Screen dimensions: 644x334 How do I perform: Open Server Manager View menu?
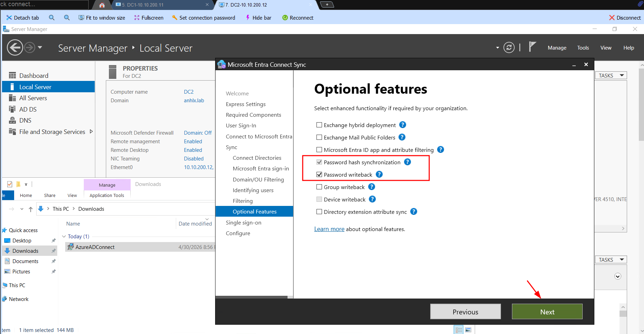[606, 48]
